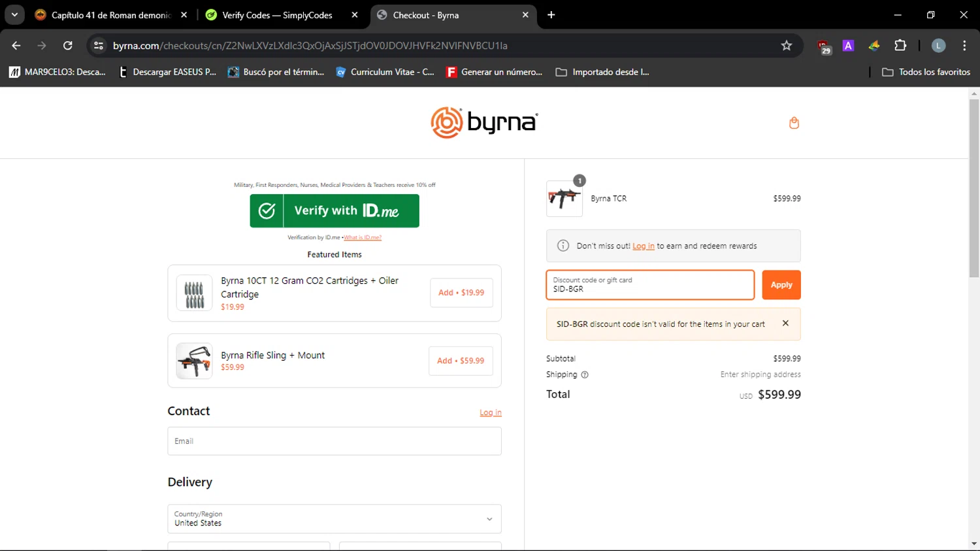Open the Chrome profile avatar

point(938,46)
